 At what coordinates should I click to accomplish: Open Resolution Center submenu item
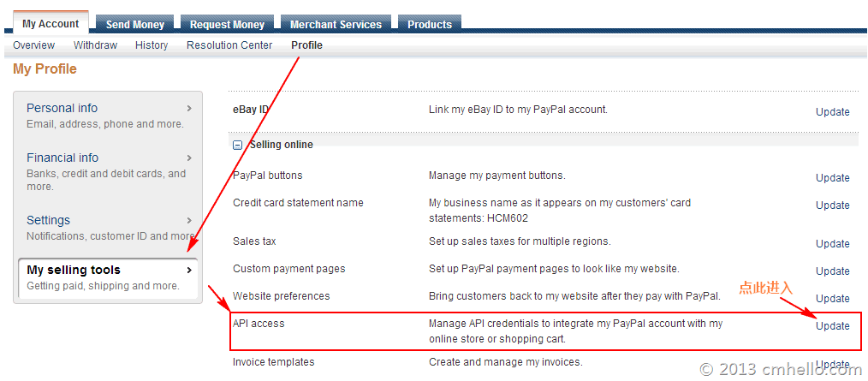[229, 45]
